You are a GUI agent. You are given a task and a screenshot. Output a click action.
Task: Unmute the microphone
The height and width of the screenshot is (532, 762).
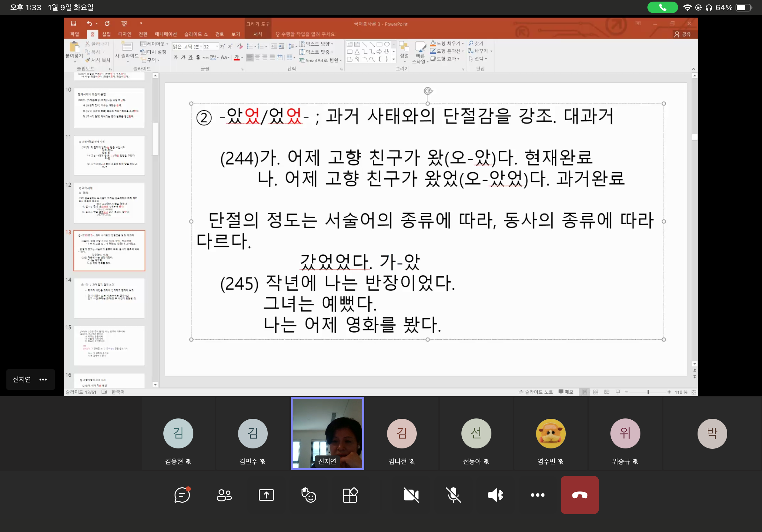point(453,495)
